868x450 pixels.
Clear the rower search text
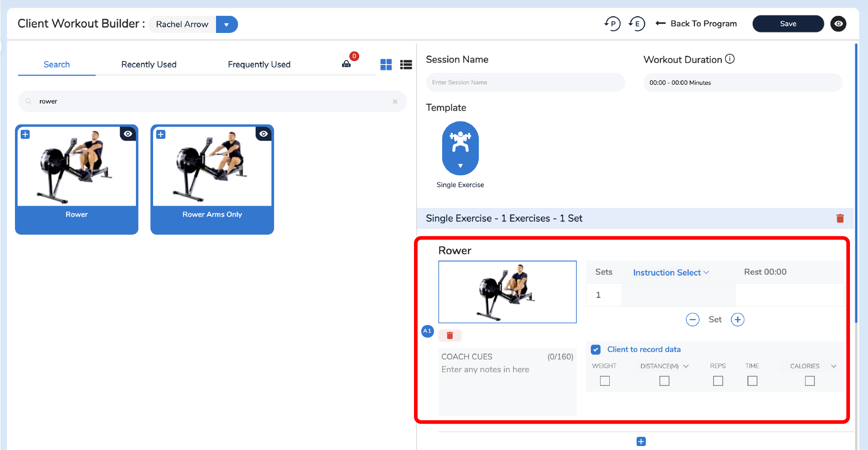[395, 102]
